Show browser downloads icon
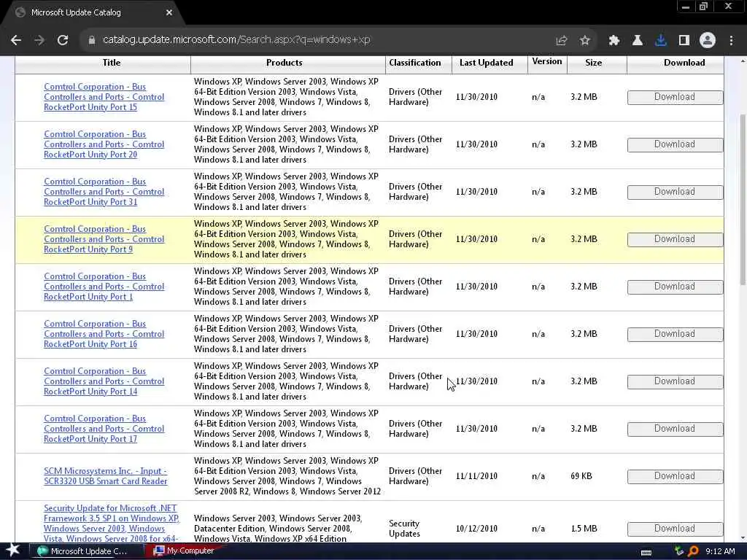Screen dimensions: 747x560 coord(661,41)
